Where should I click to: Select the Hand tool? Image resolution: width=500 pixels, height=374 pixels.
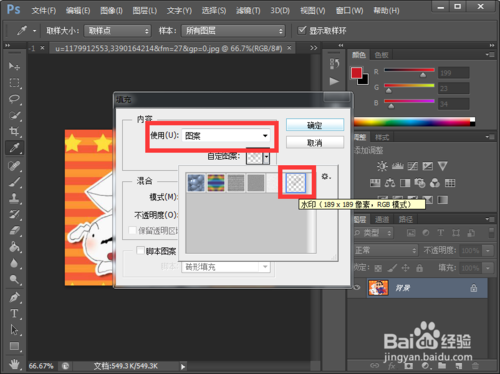click(x=14, y=363)
